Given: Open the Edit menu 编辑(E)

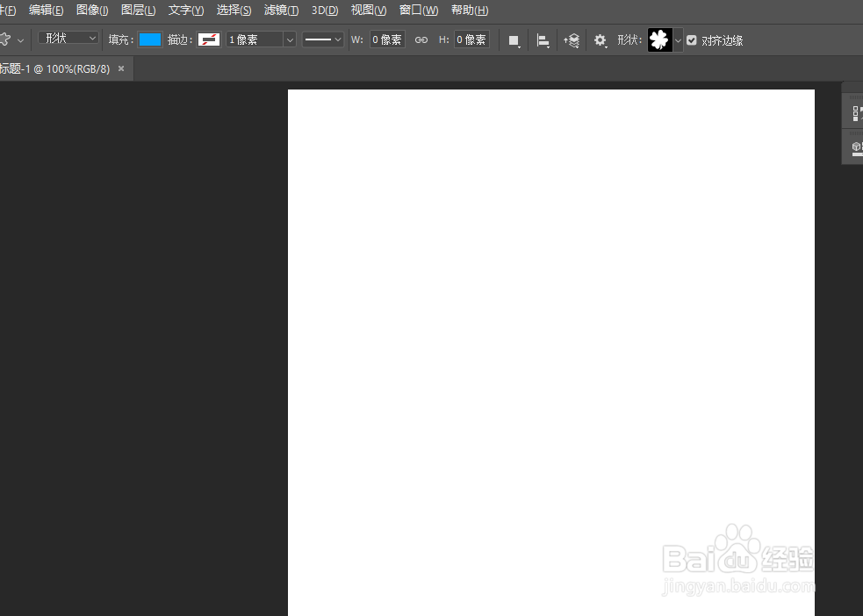Looking at the screenshot, I should pyautogui.click(x=47, y=11).
